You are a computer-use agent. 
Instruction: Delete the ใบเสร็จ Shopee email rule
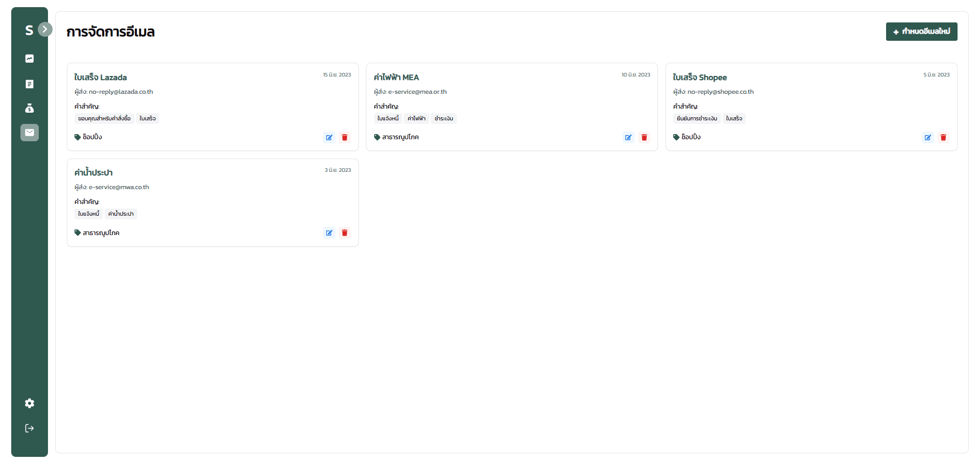[x=943, y=137]
